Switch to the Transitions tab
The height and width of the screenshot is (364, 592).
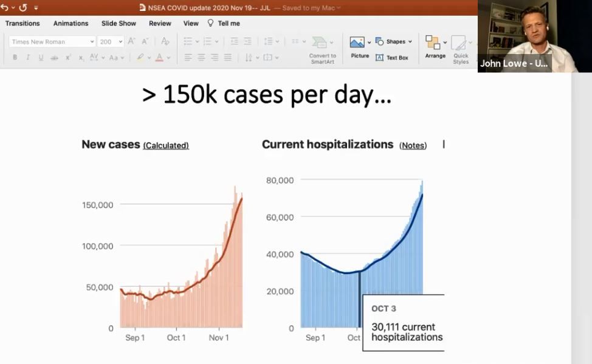pos(22,23)
